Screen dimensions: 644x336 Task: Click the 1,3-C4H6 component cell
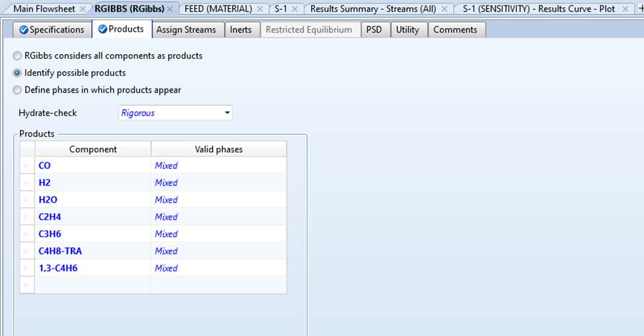(x=93, y=268)
